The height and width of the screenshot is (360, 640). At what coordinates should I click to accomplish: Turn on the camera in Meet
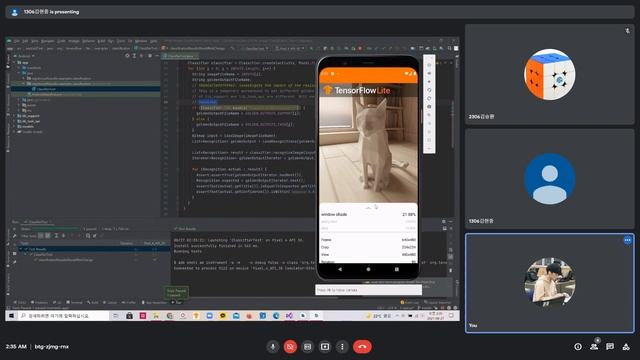pyautogui.click(x=290, y=347)
